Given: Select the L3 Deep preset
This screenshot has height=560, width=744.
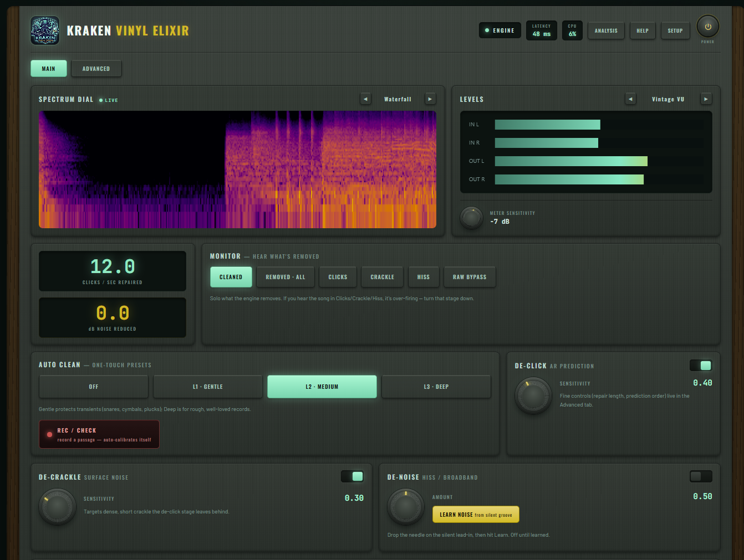Looking at the screenshot, I should coord(436,387).
